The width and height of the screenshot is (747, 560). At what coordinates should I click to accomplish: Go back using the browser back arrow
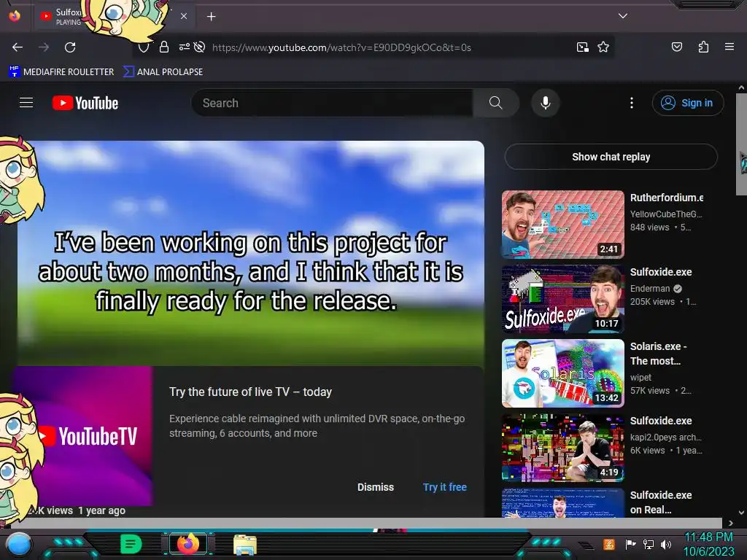tap(18, 47)
